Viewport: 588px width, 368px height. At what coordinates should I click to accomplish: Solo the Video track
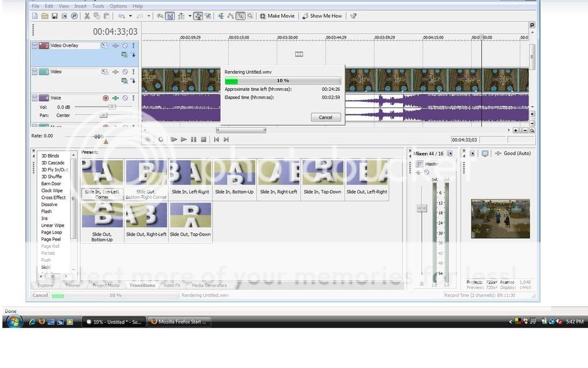click(133, 72)
